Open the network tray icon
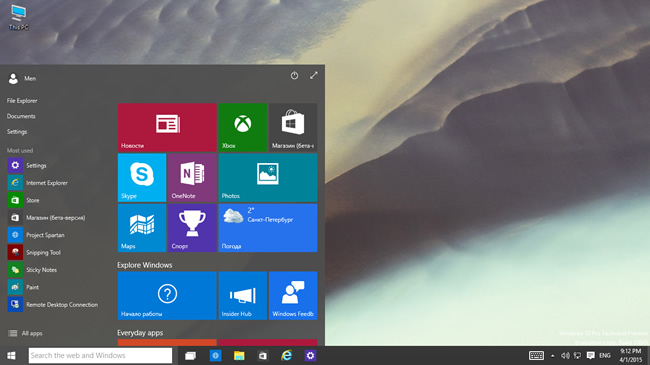This screenshot has height=365, width=650. pyautogui.click(x=577, y=355)
